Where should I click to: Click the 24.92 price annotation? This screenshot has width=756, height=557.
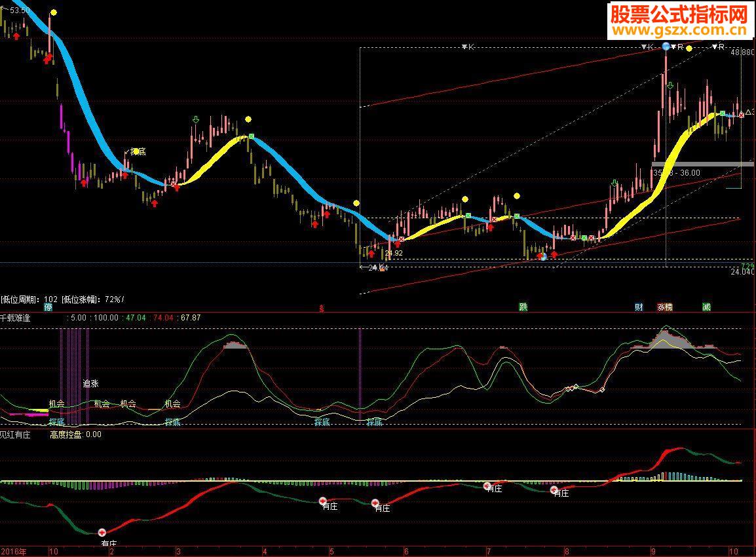(394, 253)
